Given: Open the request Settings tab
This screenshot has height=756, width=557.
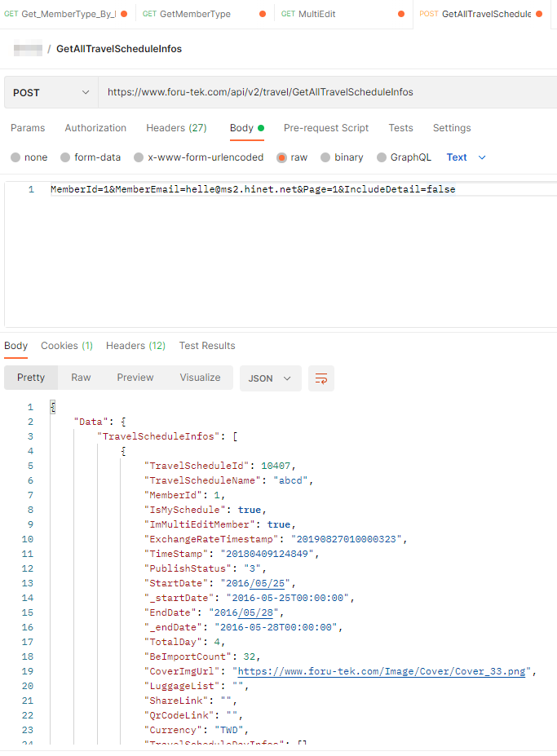Looking at the screenshot, I should (x=452, y=128).
